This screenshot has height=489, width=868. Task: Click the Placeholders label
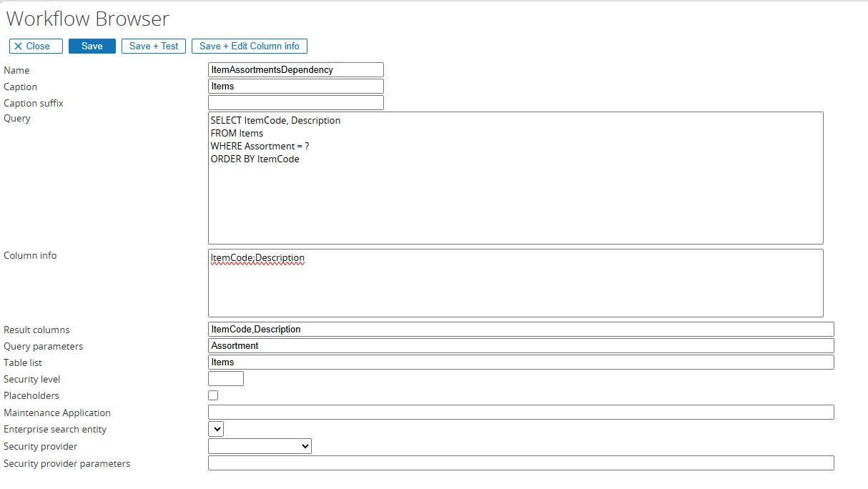(31, 395)
